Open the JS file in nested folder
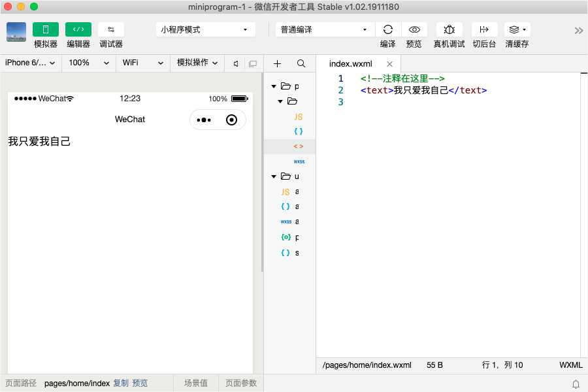The height and width of the screenshot is (392, 588). (x=299, y=117)
